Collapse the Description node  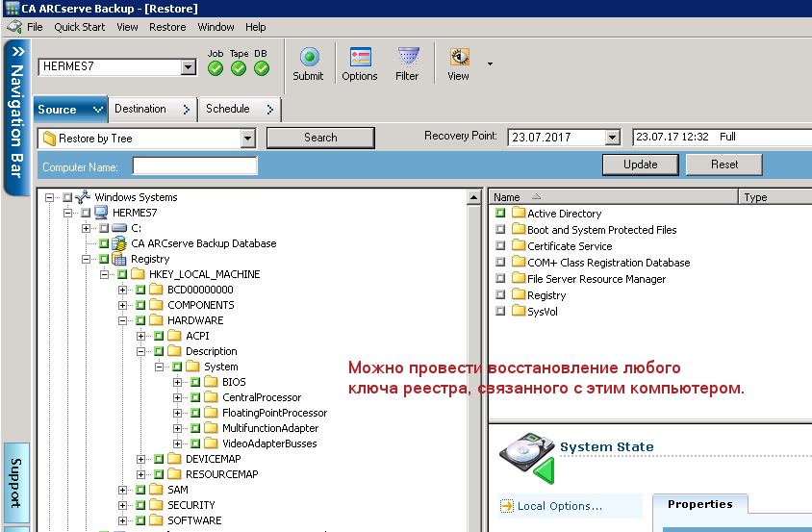(x=140, y=351)
